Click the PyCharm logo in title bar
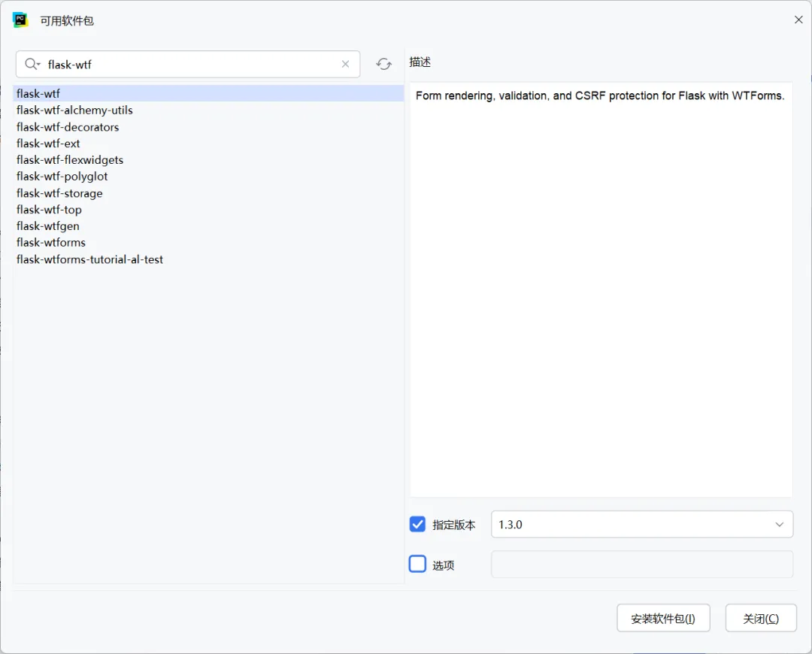This screenshot has height=654, width=812. (x=20, y=20)
